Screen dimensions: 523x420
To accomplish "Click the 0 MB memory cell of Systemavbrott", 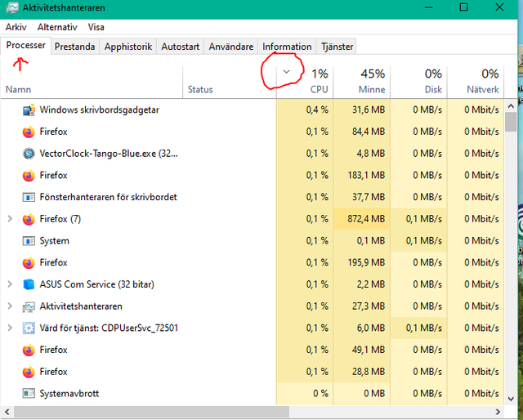I will click(x=361, y=394).
